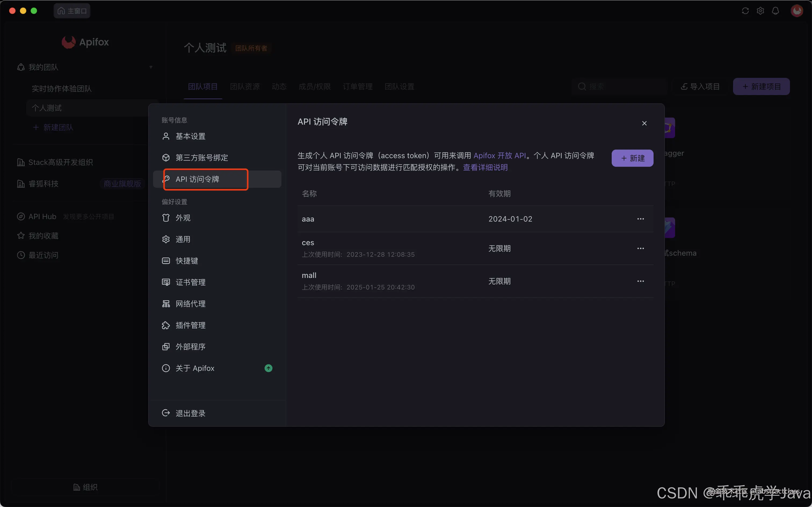Open settings from the top-right gear icon
The image size is (812, 507).
pyautogui.click(x=760, y=10)
